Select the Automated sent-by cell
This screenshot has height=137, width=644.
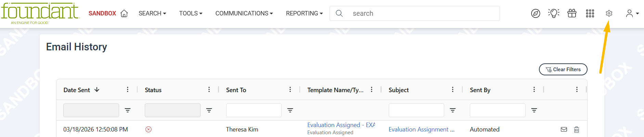coord(485,129)
